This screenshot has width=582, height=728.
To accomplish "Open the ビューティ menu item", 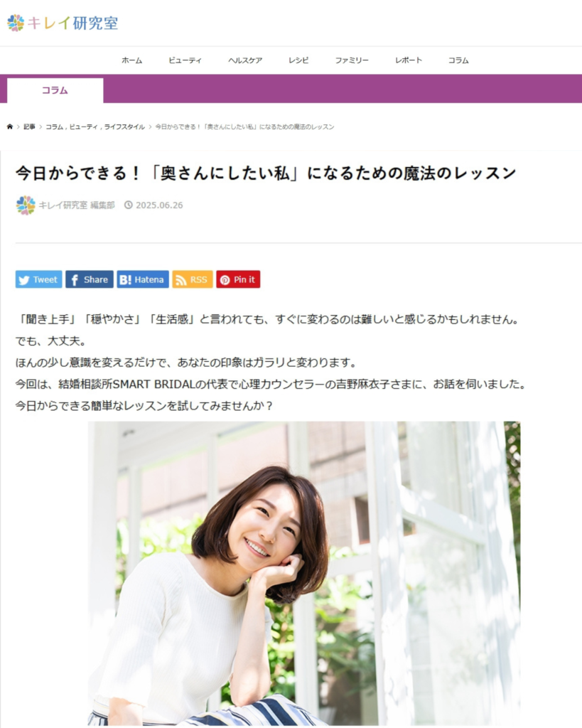I will click(185, 60).
